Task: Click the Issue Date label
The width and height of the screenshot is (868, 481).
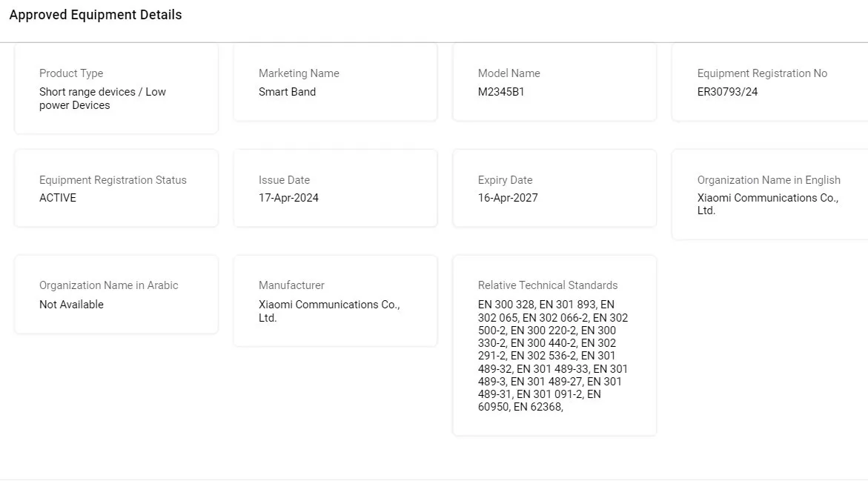Action: click(x=284, y=180)
